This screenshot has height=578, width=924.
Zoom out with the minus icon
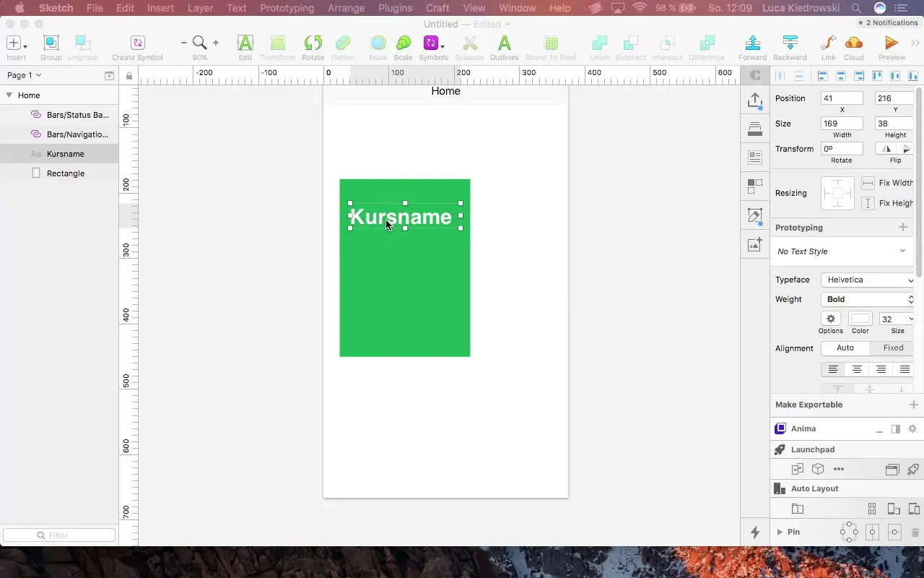click(184, 43)
